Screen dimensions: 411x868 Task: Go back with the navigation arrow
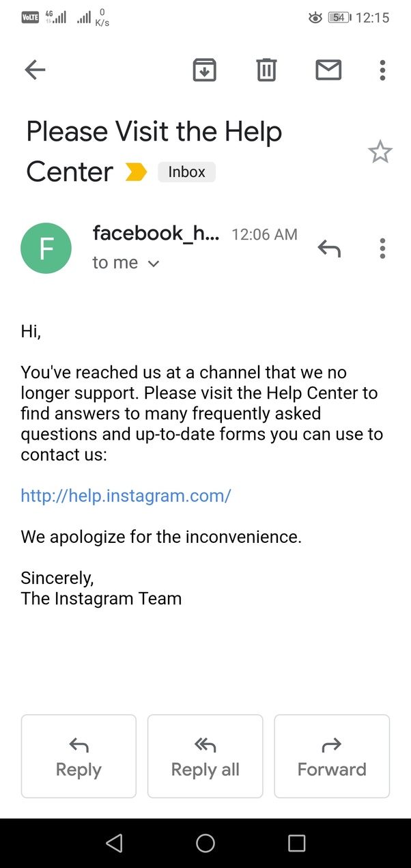pos(35,70)
